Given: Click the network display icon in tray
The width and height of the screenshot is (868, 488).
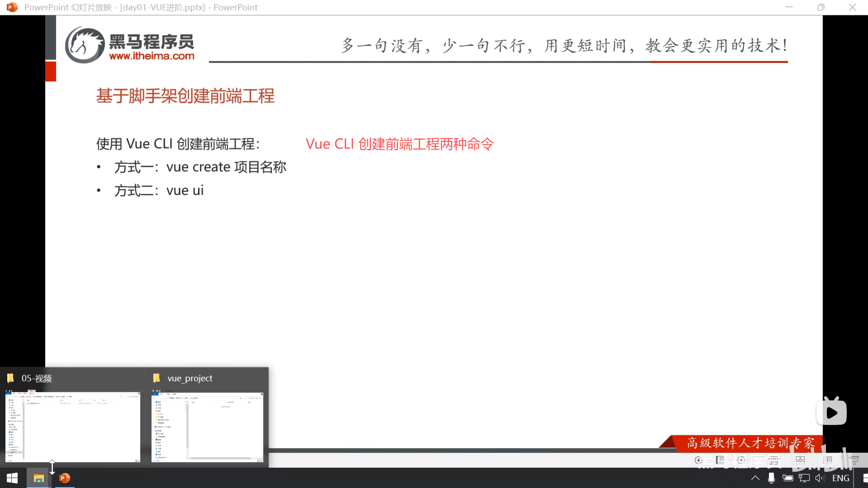Looking at the screenshot, I should (x=804, y=478).
